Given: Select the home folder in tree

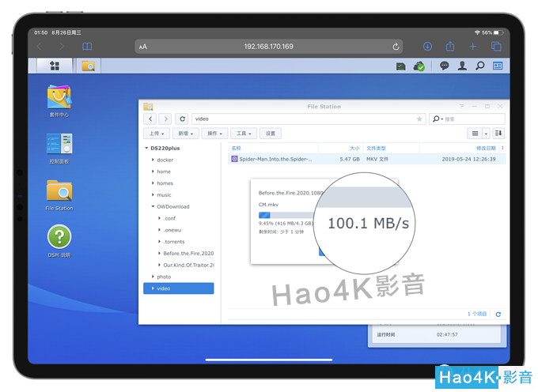Looking at the screenshot, I should coord(164,171).
